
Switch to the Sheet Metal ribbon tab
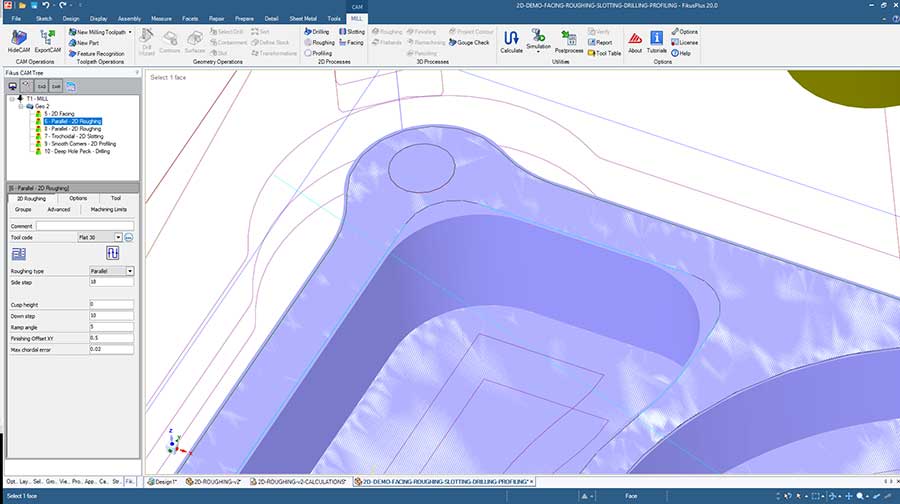coord(304,18)
